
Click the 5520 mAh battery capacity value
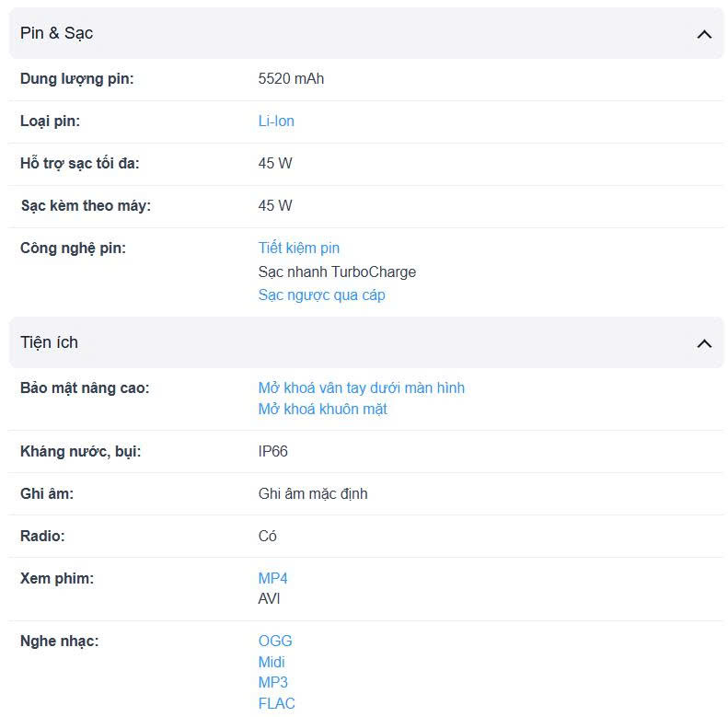tap(291, 79)
